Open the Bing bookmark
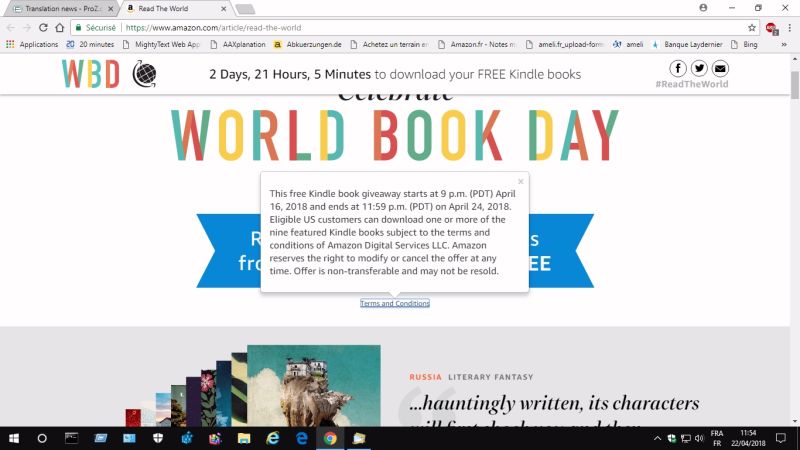 [744, 44]
